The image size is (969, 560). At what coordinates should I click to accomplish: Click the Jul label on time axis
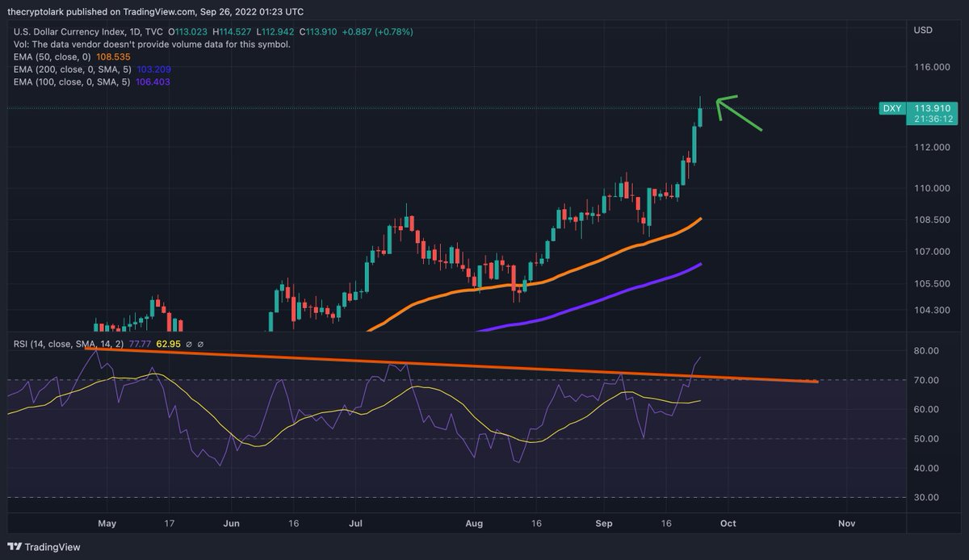356,524
